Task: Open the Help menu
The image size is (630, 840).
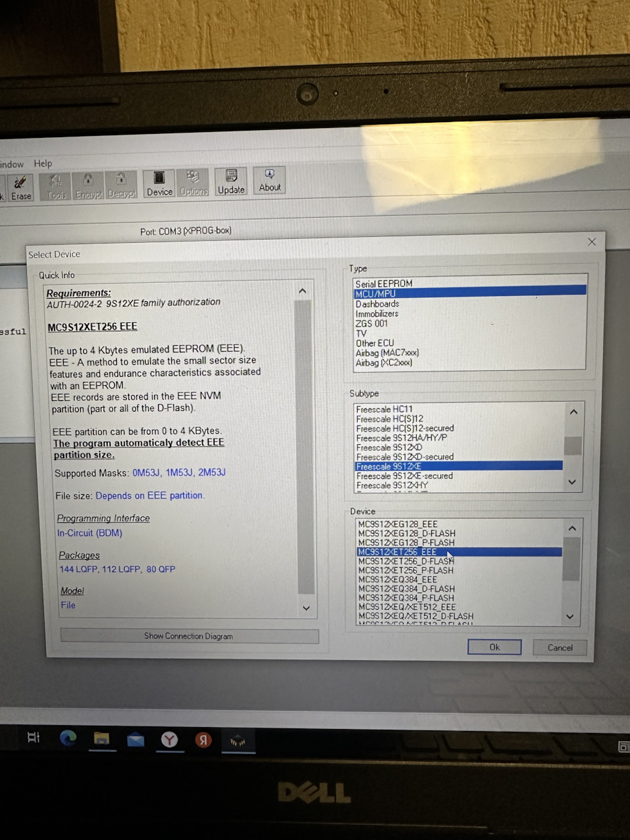Action: (x=43, y=163)
